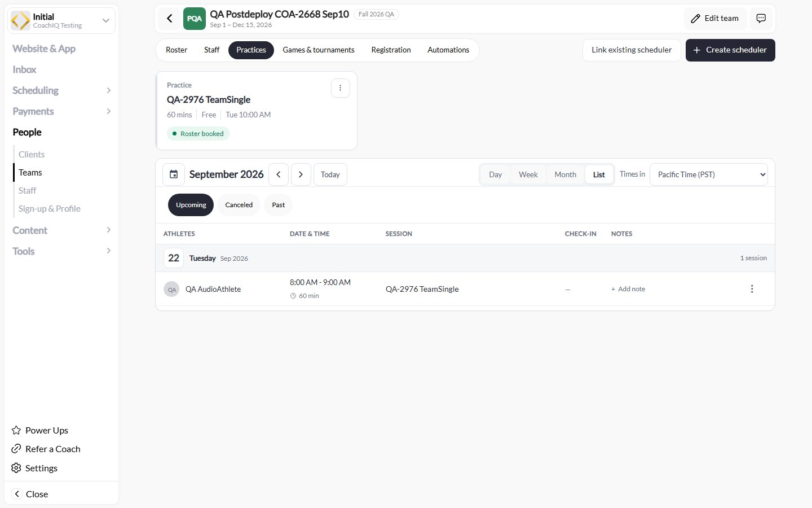Open the team chat message icon
Viewport: 812px width, 508px height.
(761, 19)
